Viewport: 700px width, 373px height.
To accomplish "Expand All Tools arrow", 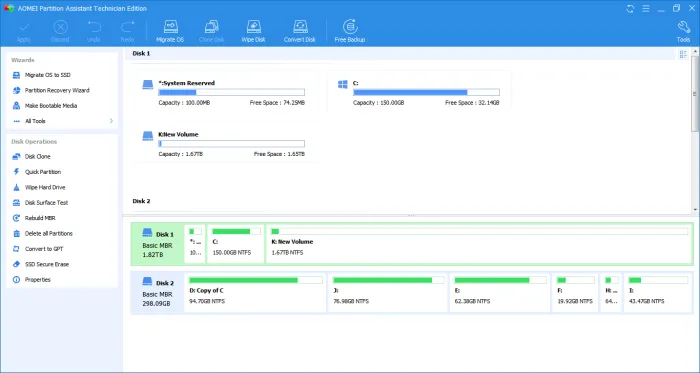I will click(111, 121).
